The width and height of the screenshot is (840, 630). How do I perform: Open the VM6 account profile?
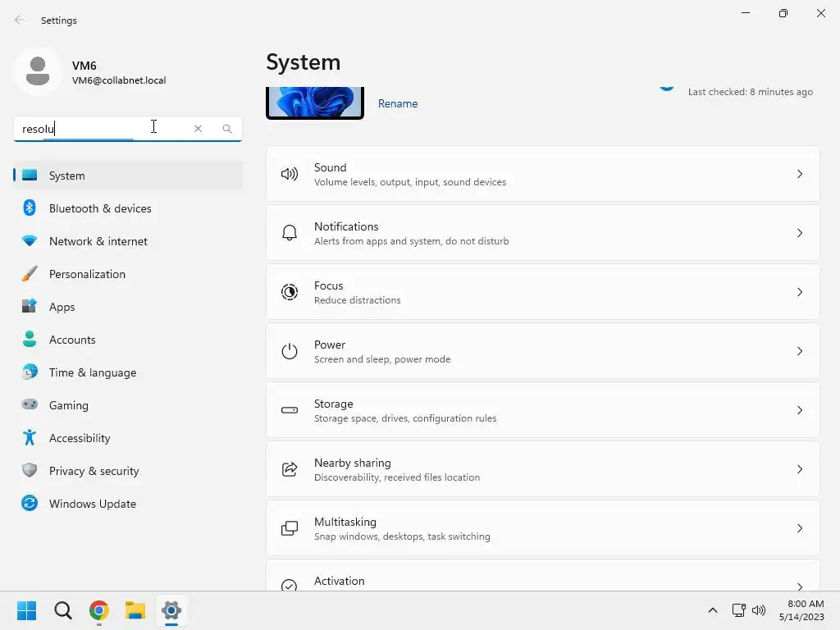click(x=91, y=72)
